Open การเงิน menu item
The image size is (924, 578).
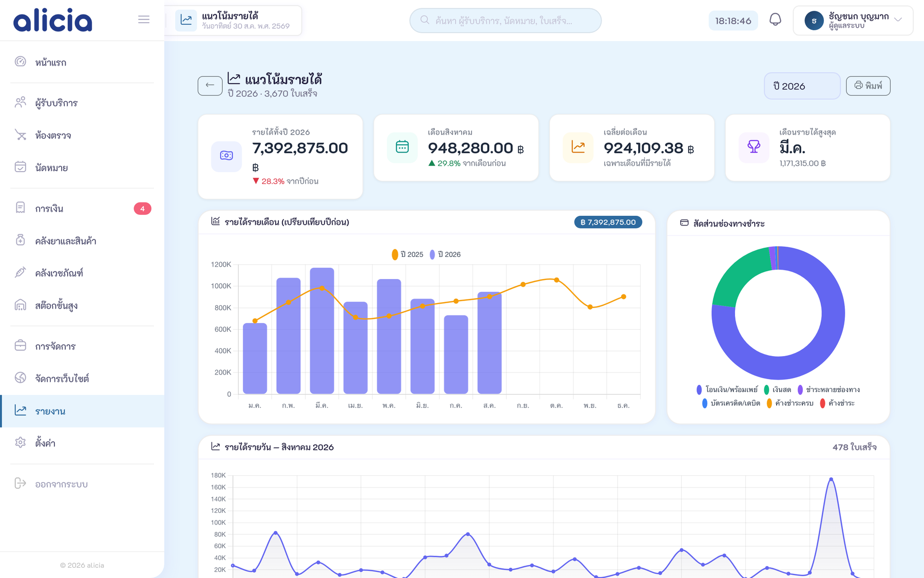(82, 208)
